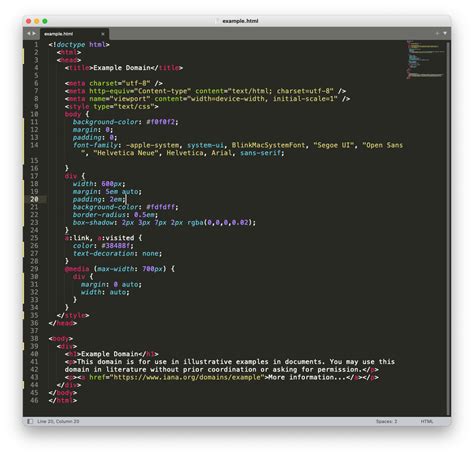Viewport: 474px width, 456px height.
Task: Click line number 46 in the gutter
Action: (x=34, y=400)
